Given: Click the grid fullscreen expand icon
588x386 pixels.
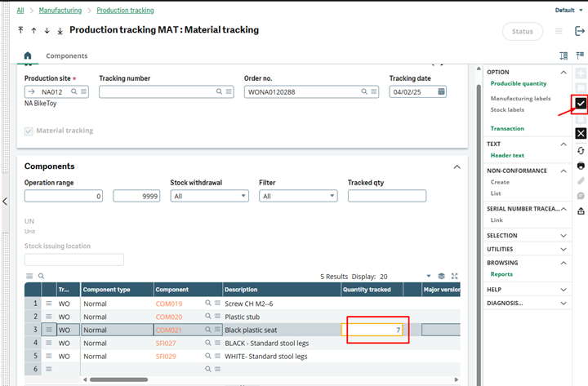Looking at the screenshot, I should click(x=455, y=276).
